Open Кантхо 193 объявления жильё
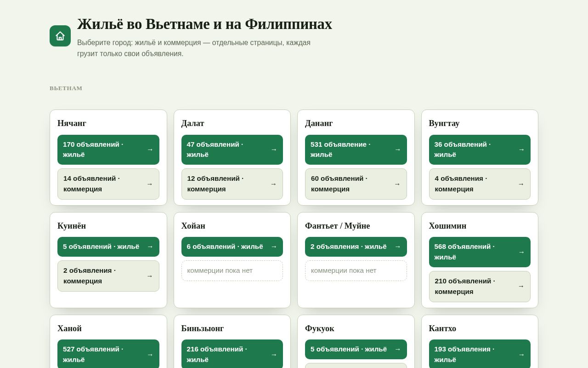Viewport: 588px width, 368px height. click(480, 354)
